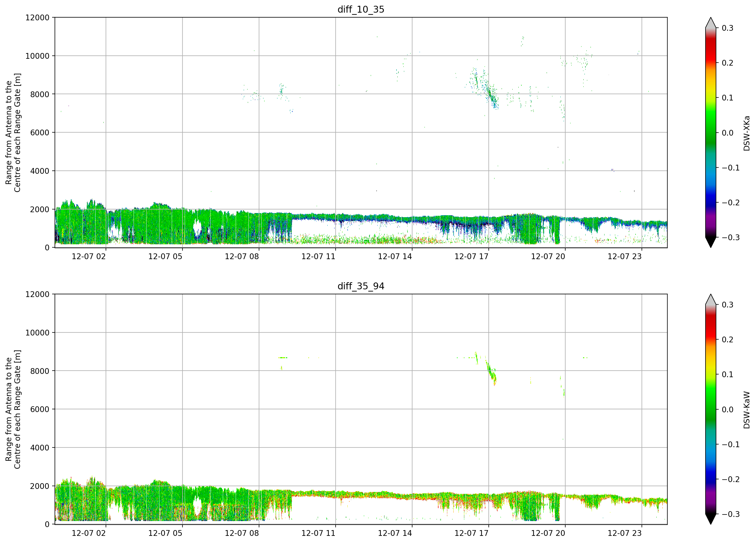Click the 0.2 tick on the DSW-KaW colorbar
This screenshot has height=543, width=756.
tap(728, 340)
